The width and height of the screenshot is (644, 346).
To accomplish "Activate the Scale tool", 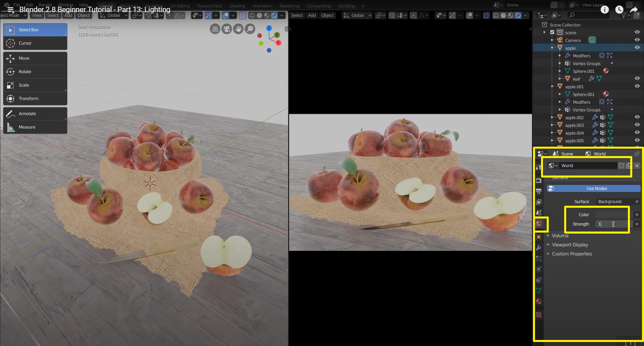I will (35, 85).
